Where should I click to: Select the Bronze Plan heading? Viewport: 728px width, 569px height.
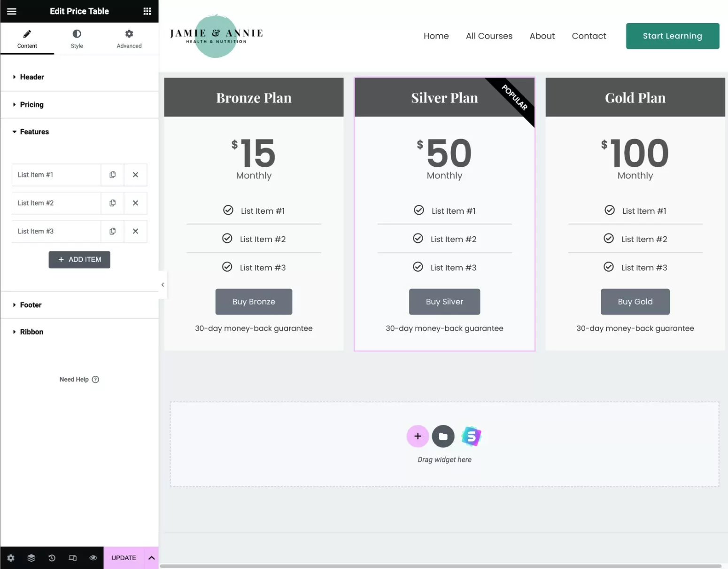(x=254, y=98)
